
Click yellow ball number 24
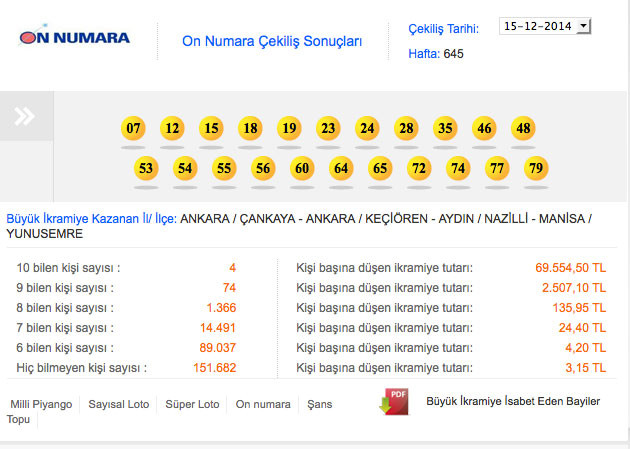pyautogui.click(x=367, y=129)
